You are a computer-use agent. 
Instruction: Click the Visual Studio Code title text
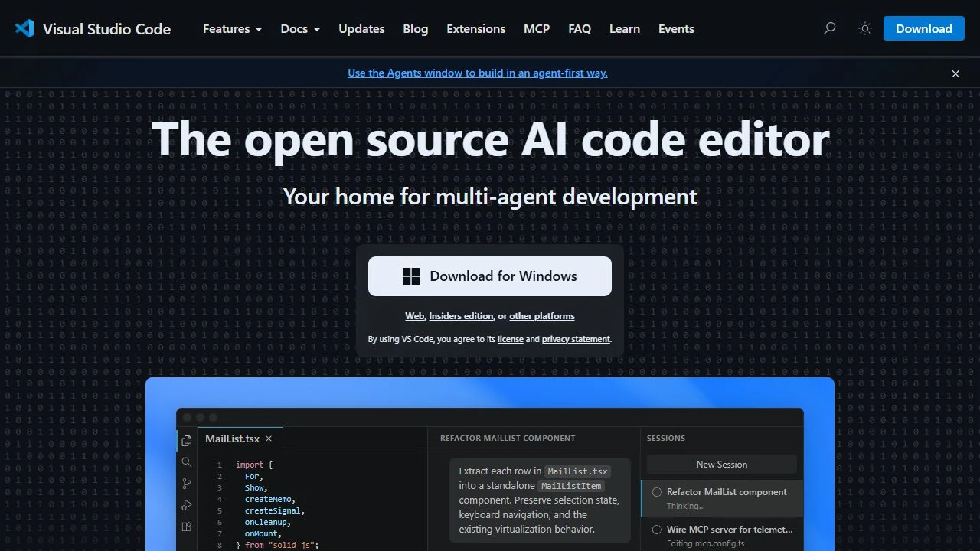coord(106,29)
